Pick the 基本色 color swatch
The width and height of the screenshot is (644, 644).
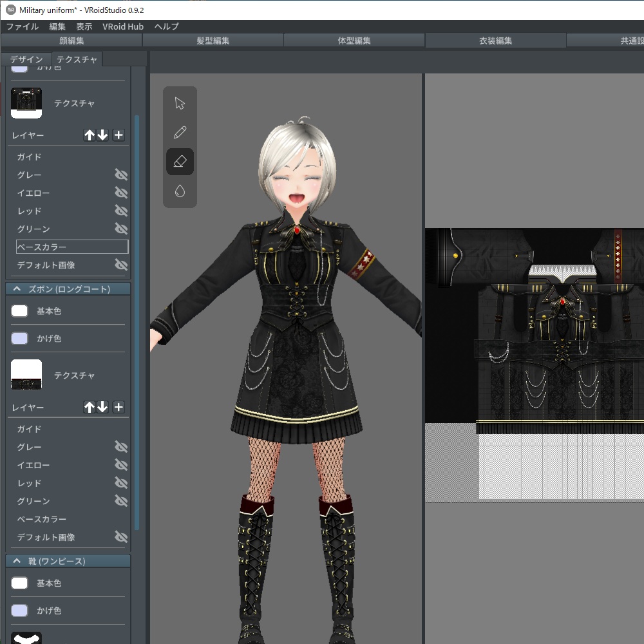click(18, 311)
